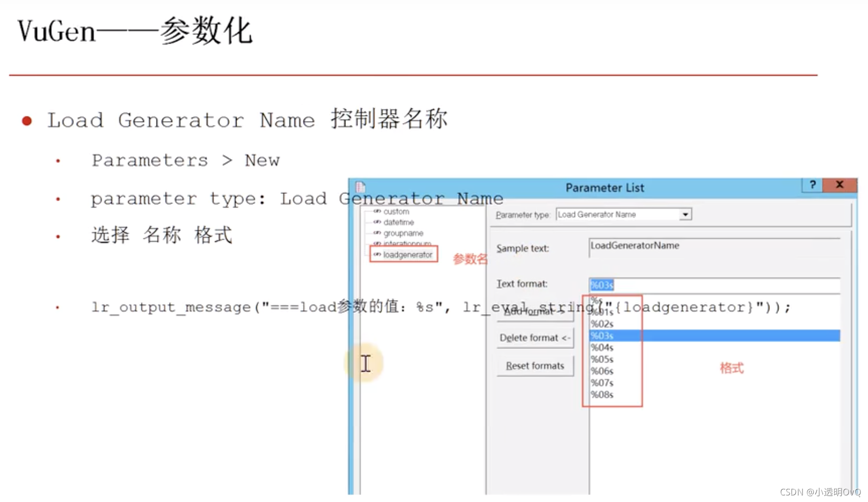Image resolution: width=868 pixels, height=502 pixels.
Task: Click the Sample text field
Action: 714,247
